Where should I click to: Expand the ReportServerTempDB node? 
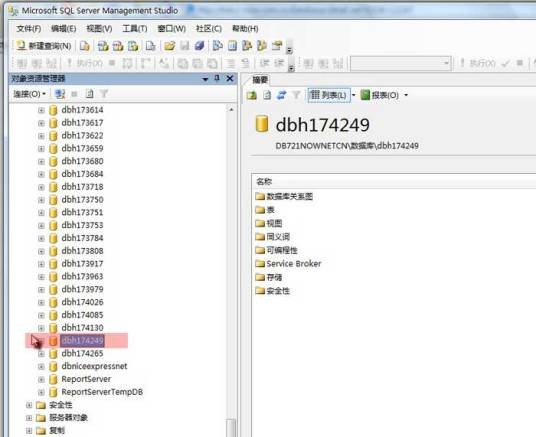41,392
